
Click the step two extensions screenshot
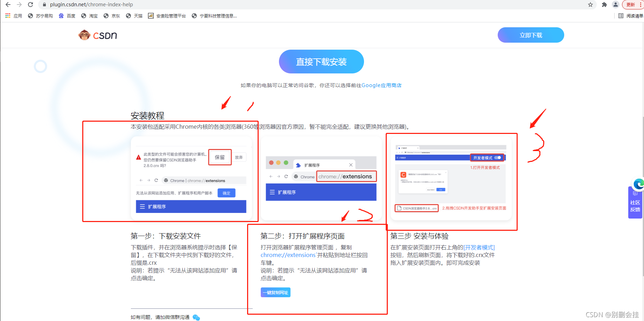coord(321,178)
